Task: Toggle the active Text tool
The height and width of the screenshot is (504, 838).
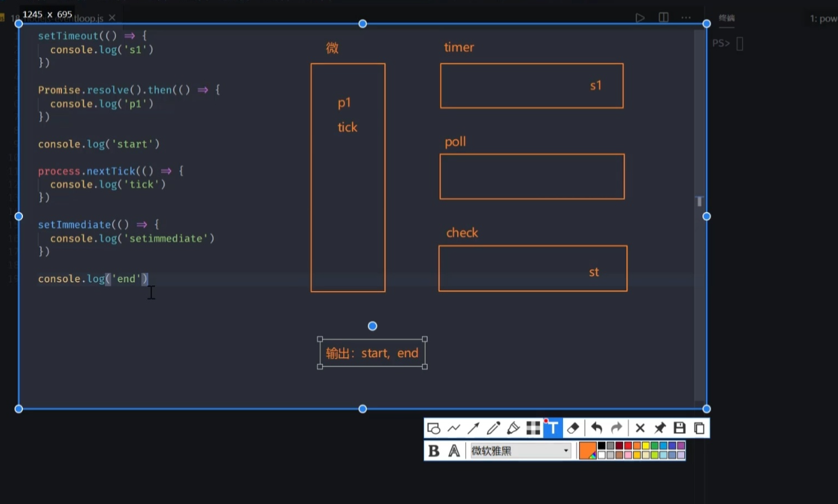Action: click(x=553, y=429)
